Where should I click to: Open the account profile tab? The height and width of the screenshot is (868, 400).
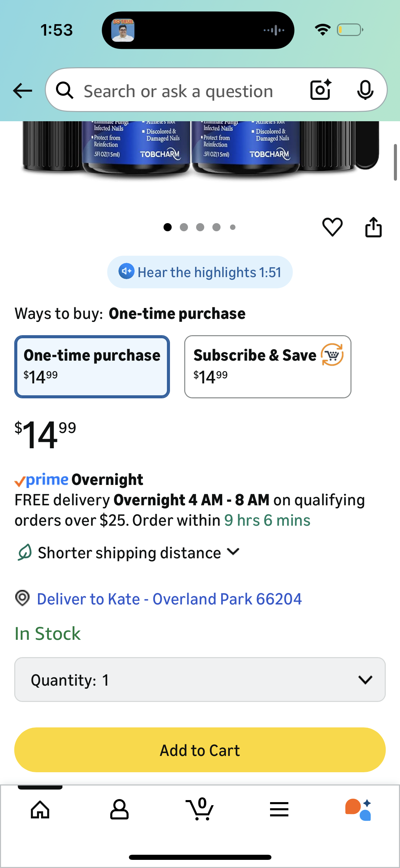click(119, 809)
